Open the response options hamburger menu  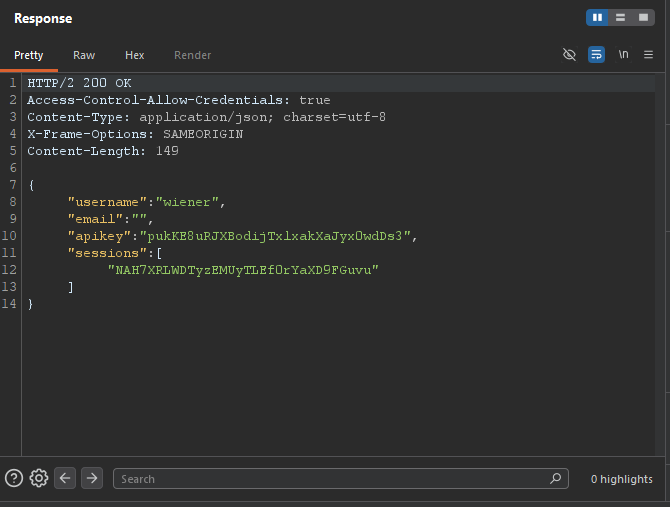(x=648, y=55)
